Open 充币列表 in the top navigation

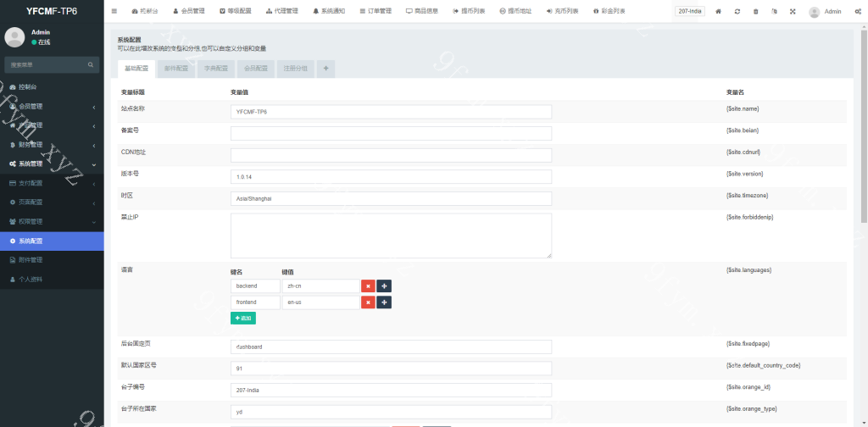click(562, 11)
